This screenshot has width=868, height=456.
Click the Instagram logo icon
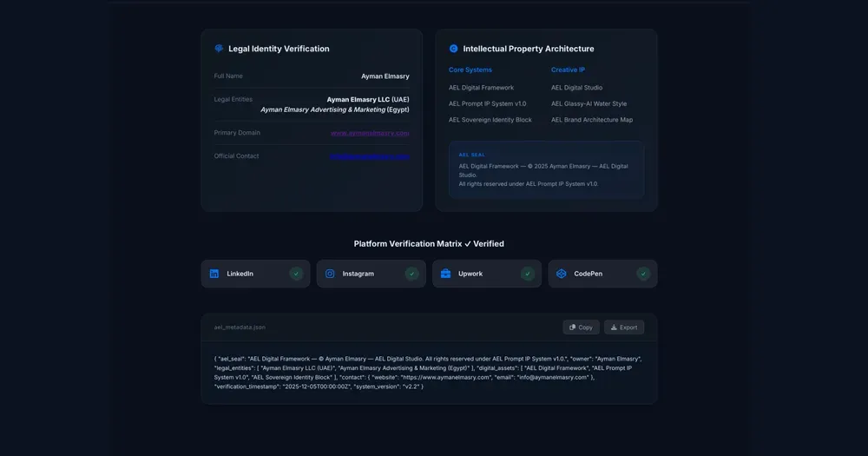click(x=330, y=274)
